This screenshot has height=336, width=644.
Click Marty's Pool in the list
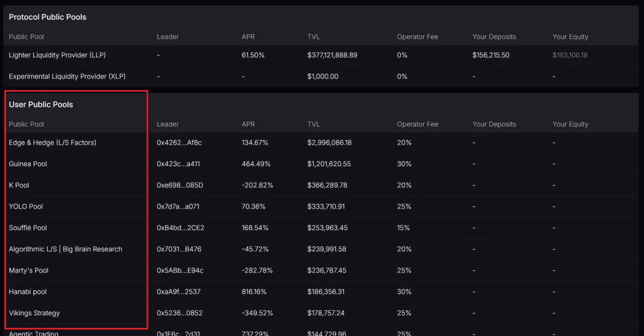(x=29, y=271)
